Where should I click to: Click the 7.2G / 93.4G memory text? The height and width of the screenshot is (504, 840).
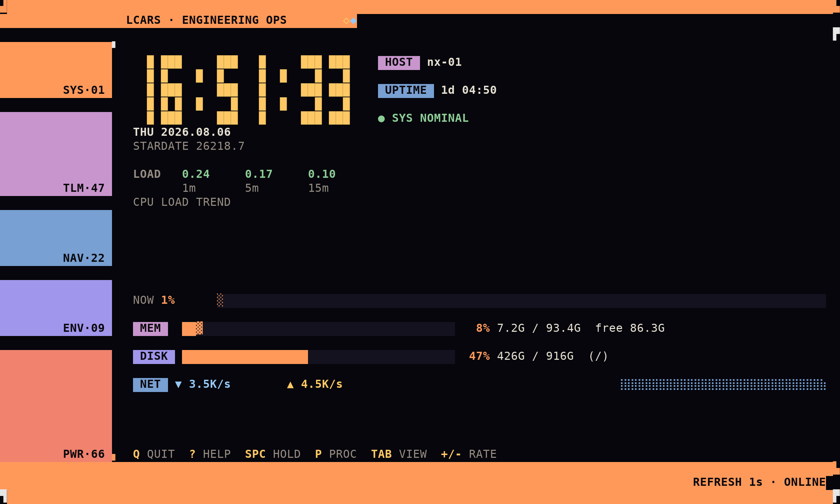point(539,328)
